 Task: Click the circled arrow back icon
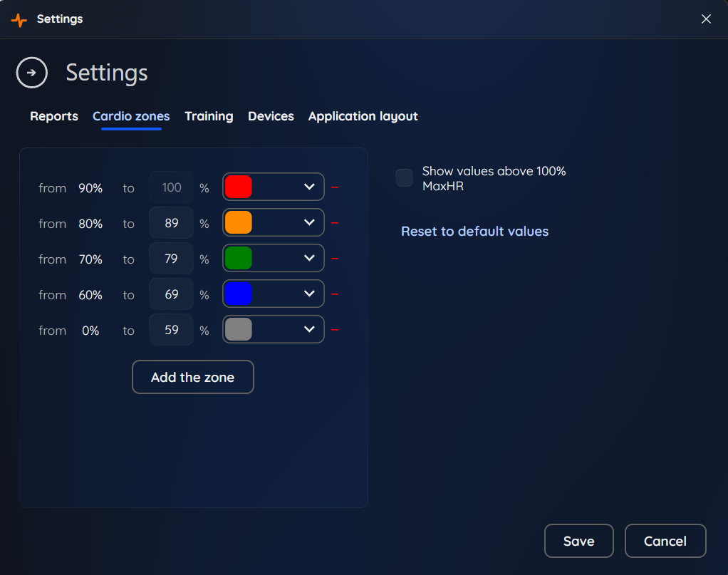(x=31, y=73)
